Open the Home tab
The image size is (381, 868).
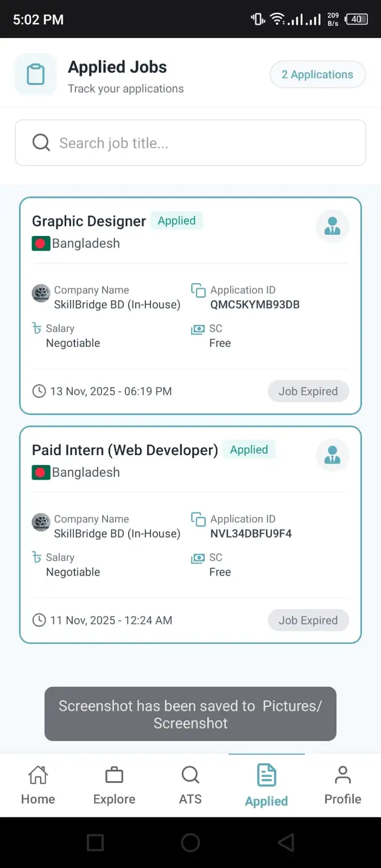[38, 784]
